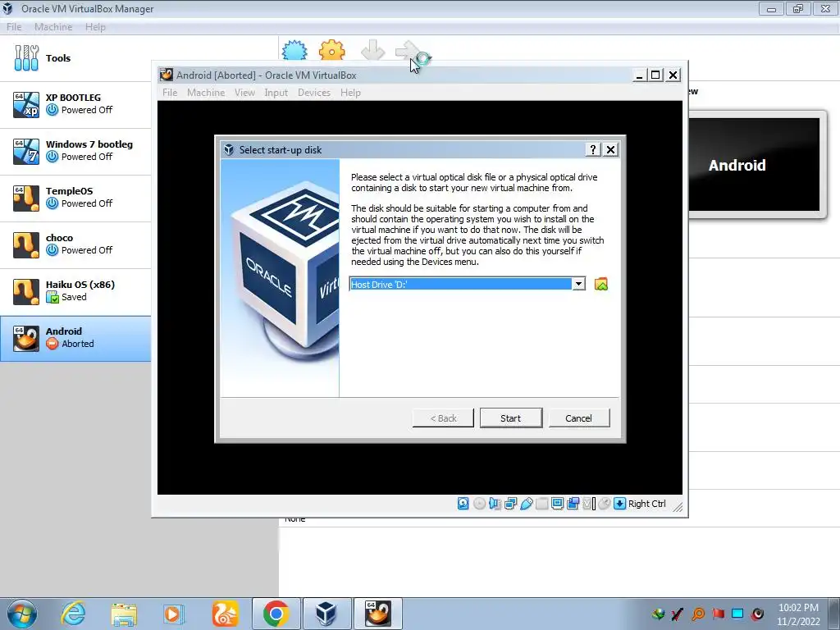Open Machine menu in VirtualBox Manager
This screenshot has height=630, width=840.
(53, 27)
